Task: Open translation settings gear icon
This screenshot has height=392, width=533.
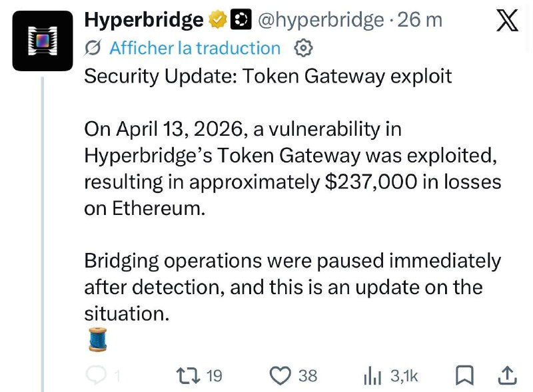Action: tap(303, 48)
